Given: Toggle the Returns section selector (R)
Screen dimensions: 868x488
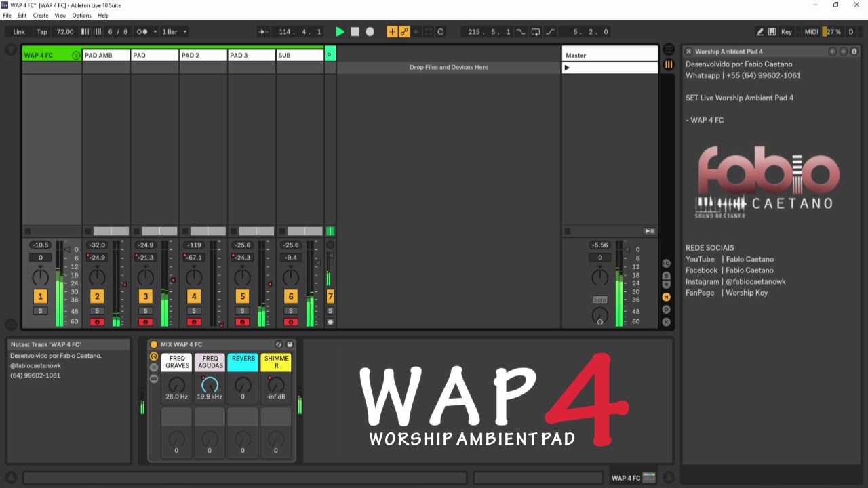Looking at the screenshot, I should click(x=667, y=285).
